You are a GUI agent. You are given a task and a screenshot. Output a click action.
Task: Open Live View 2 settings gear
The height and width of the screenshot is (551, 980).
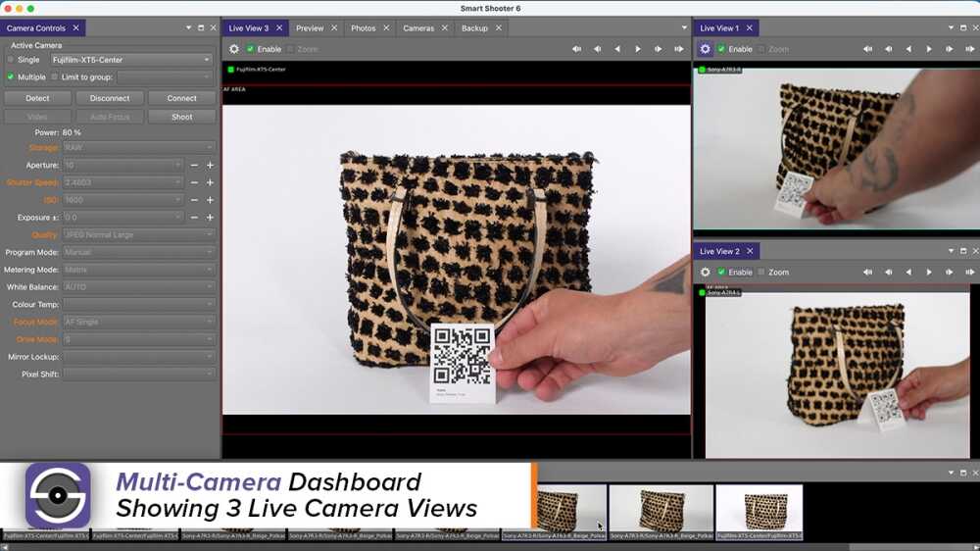click(x=705, y=272)
